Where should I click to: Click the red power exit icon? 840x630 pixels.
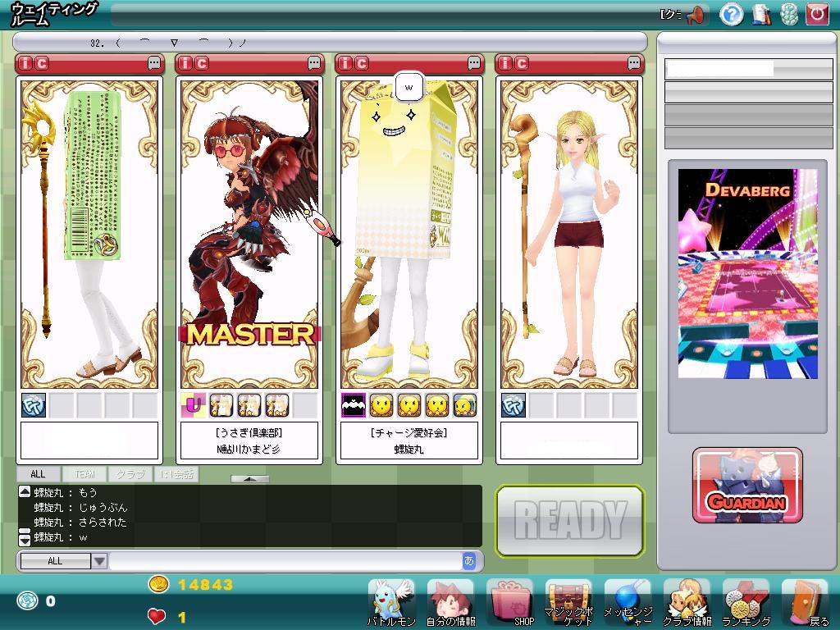817,14
